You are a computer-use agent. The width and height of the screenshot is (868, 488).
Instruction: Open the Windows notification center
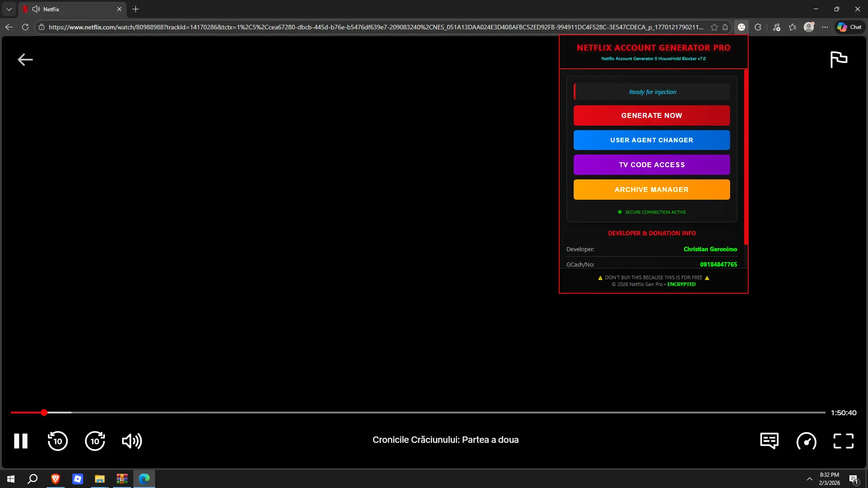click(x=854, y=479)
